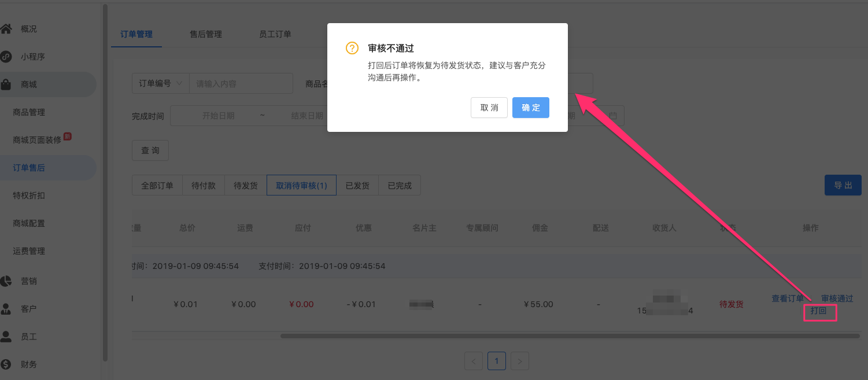Screen dimensions: 868x380
Task: Open 概况 in the sidebar
Action: (x=29, y=29)
